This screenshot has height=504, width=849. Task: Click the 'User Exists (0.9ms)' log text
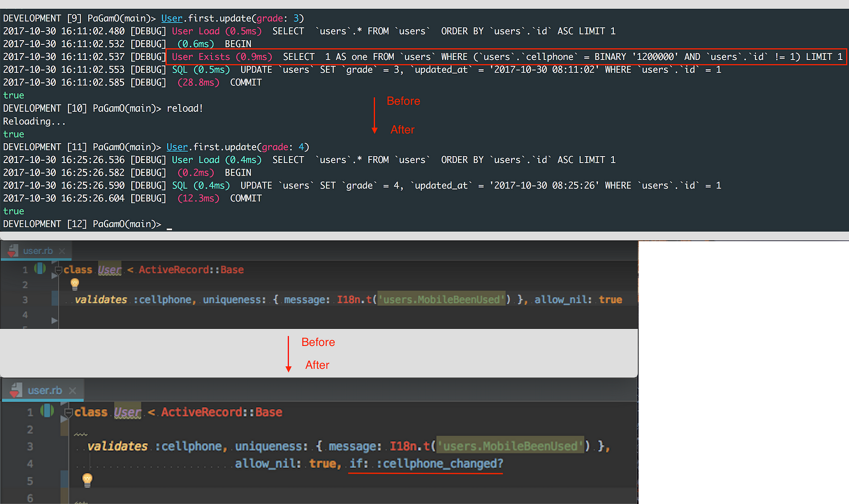click(x=222, y=57)
